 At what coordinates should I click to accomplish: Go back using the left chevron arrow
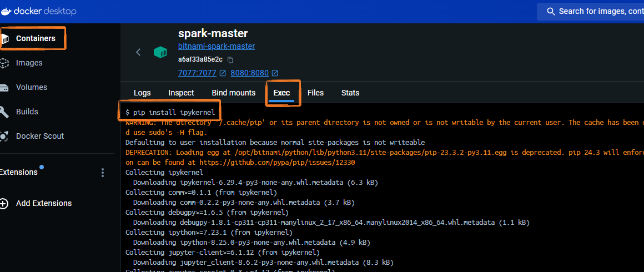138,52
